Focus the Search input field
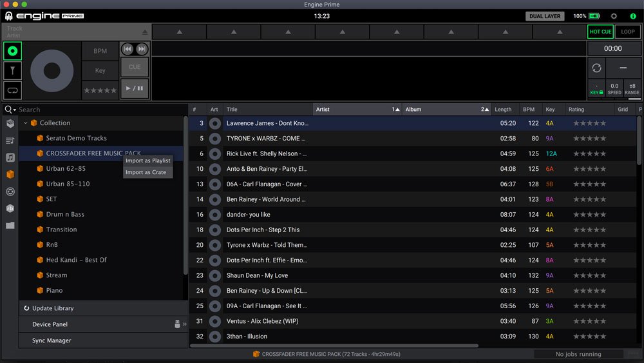The height and width of the screenshot is (363, 644). [102, 110]
